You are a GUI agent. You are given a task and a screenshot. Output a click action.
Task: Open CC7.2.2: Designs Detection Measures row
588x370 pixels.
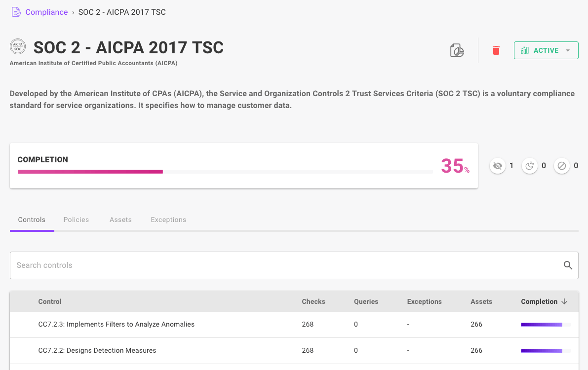[294, 350]
